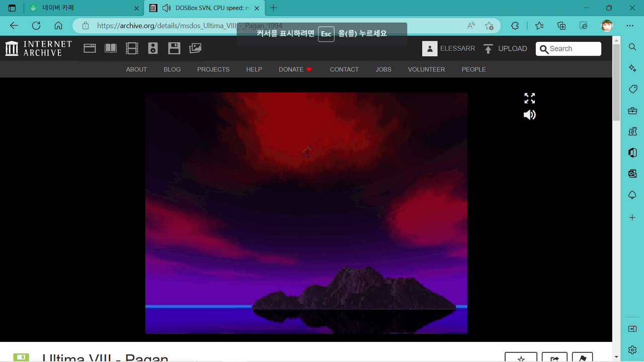This screenshot has width=644, height=362.
Task: Open the Web (Wayback) media icon
Action: pos(90,48)
